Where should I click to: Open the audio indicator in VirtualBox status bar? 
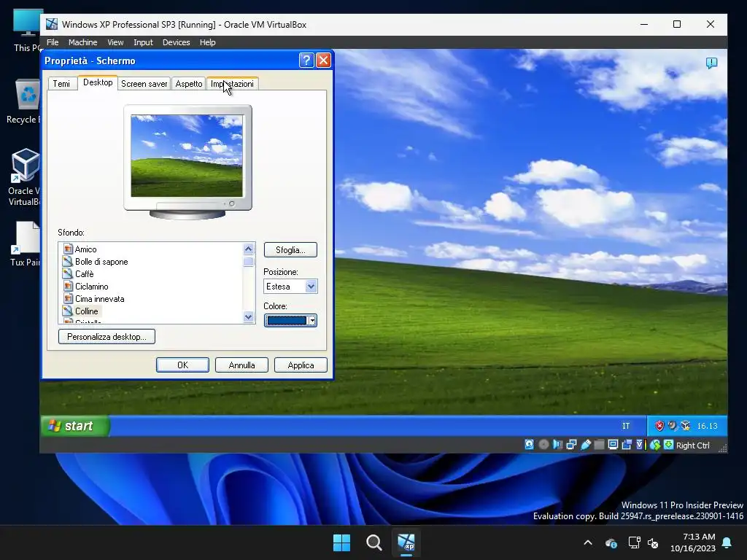557,445
